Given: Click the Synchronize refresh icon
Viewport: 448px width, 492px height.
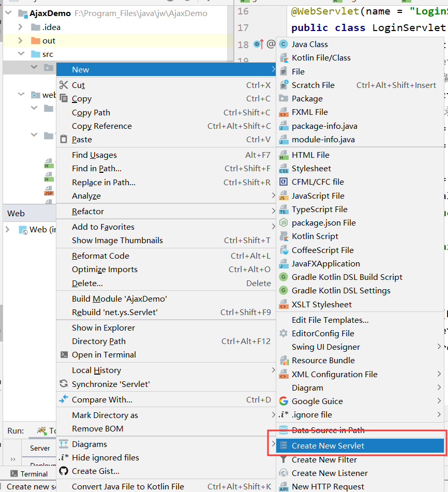Looking at the screenshot, I should pyautogui.click(x=64, y=384).
